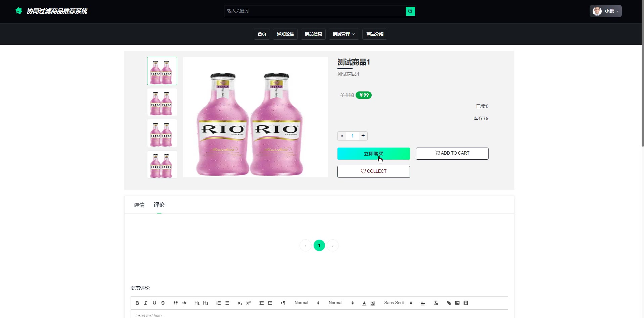Click the 小张 user avatar image
This screenshot has width=644, height=318.
[597, 11]
